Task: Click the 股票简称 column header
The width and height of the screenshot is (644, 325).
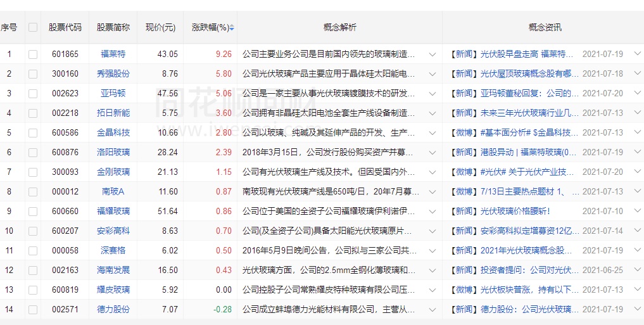Action: [113, 27]
